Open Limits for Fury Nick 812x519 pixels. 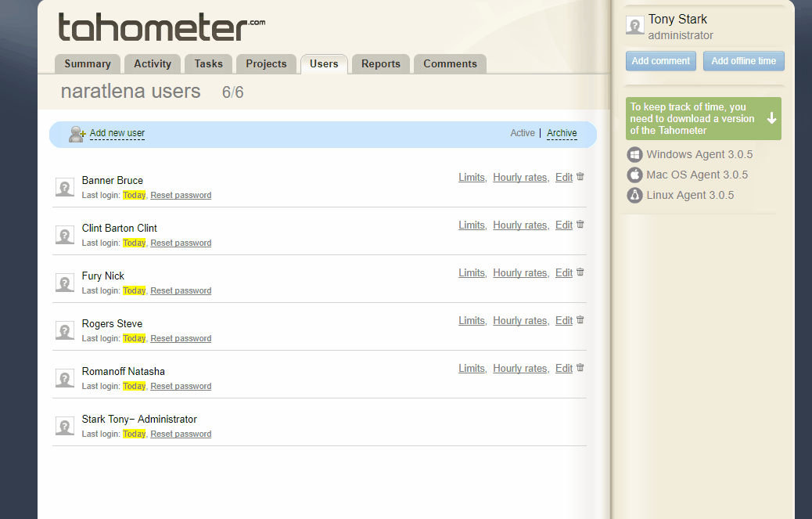(472, 272)
